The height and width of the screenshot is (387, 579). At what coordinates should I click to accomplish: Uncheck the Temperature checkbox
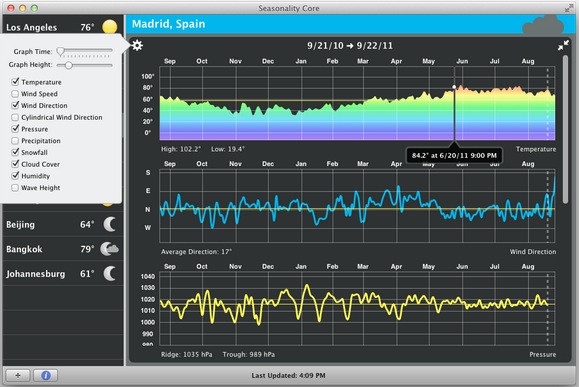coord(15,82)
